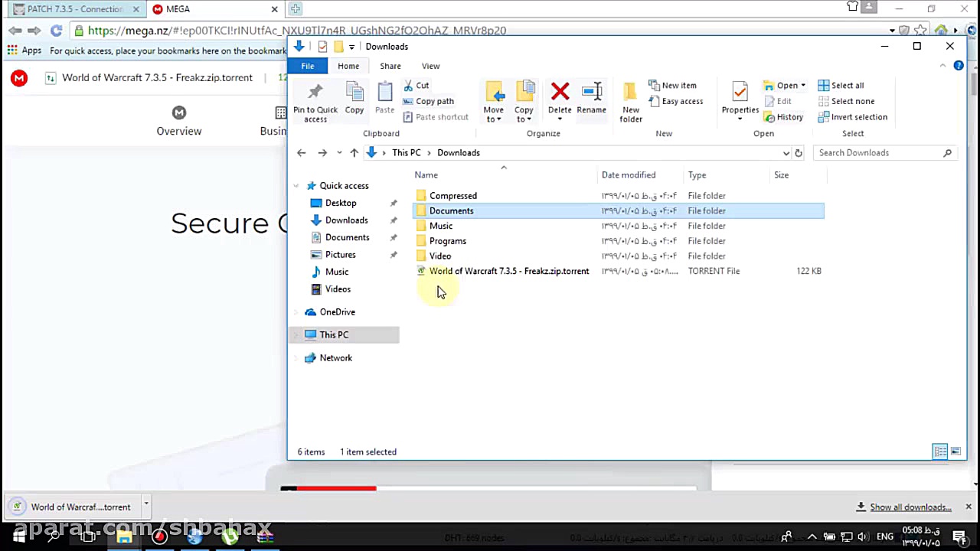Expand the This PC tree node
Viewport: 980px width, 551px height.
tap(296, 335)
